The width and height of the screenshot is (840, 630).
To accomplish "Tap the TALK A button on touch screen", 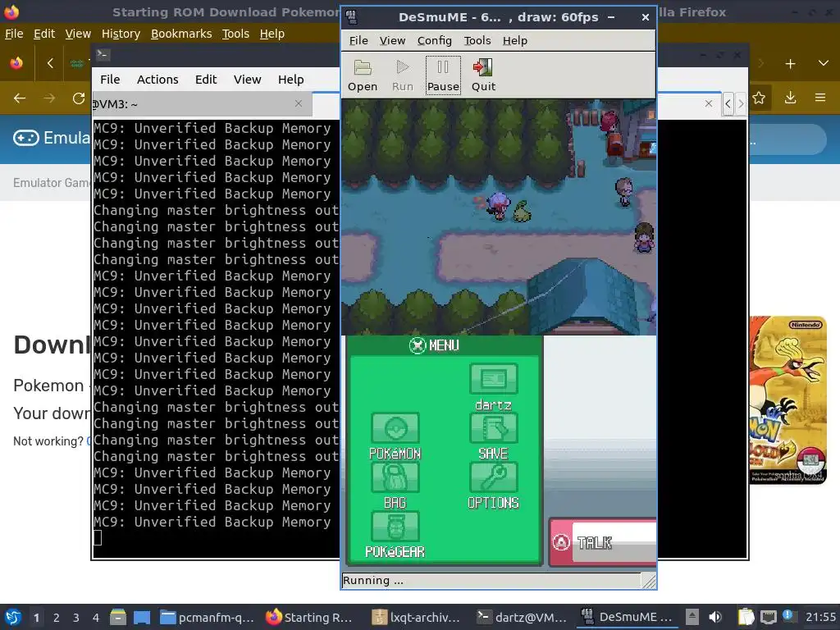I will (x=603, y=542).
